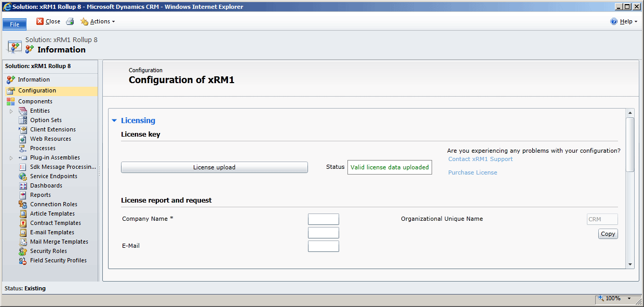Click the Information puzzle icon in sidebar

click(x=11, y=79)
